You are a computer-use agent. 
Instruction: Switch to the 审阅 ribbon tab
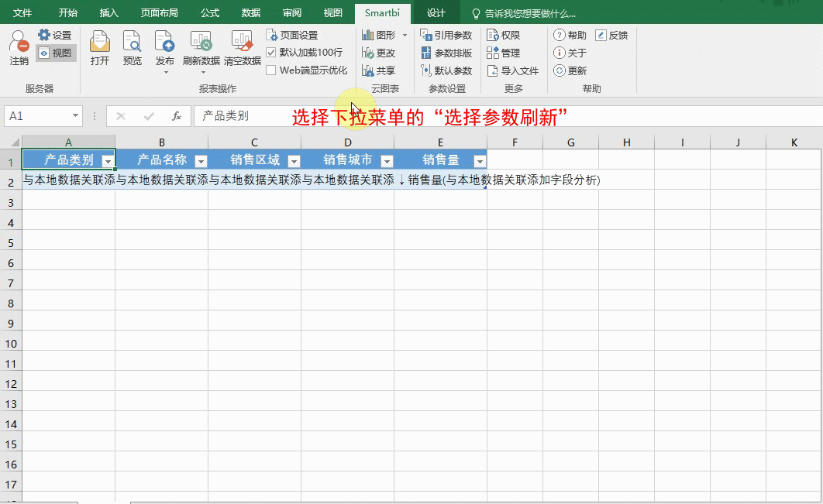click(292, 12)
